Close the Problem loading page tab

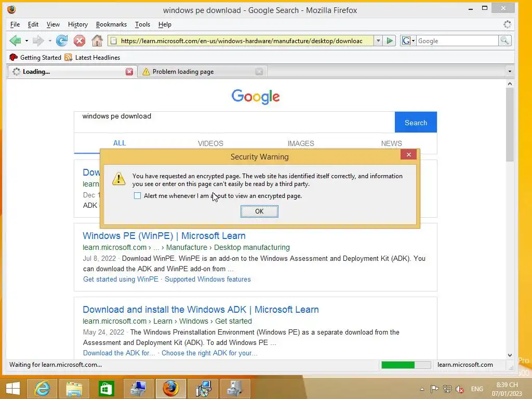259,72
